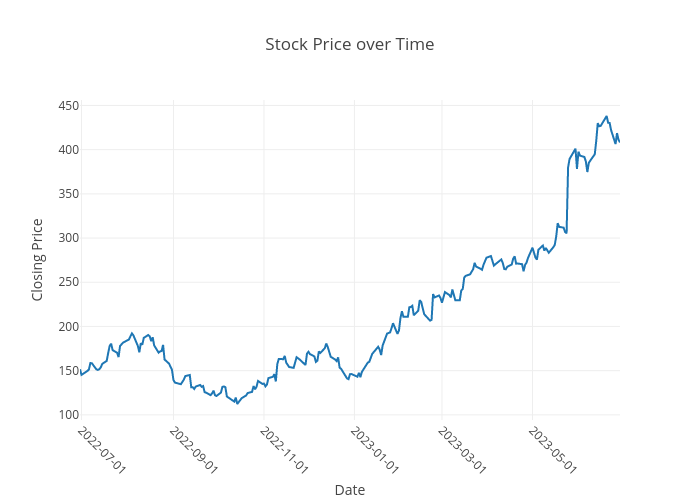Viewport: 700px width, 500px height.
Task: Select the 100 y-axis tick label
Action: tap(67, 415)
